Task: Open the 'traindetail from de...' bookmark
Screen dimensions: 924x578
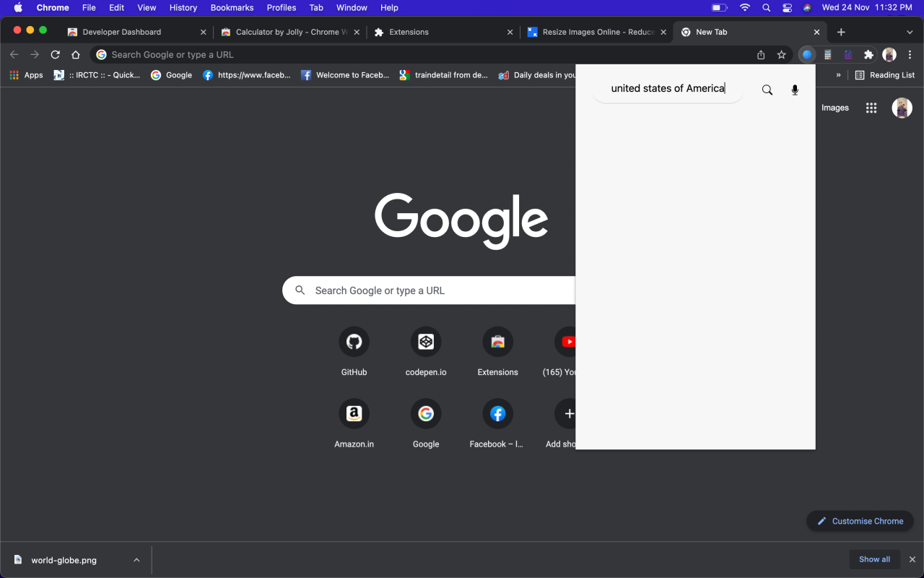Action: click(444, 75)
